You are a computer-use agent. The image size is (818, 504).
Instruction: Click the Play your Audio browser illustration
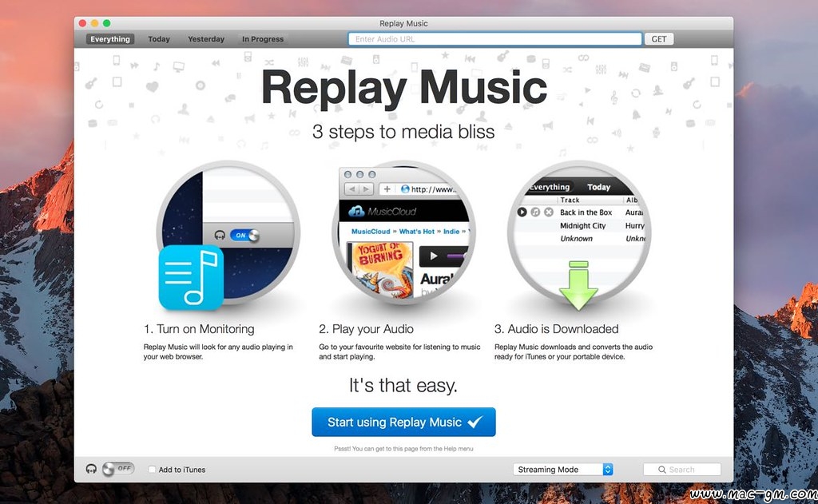click(403, 233)
